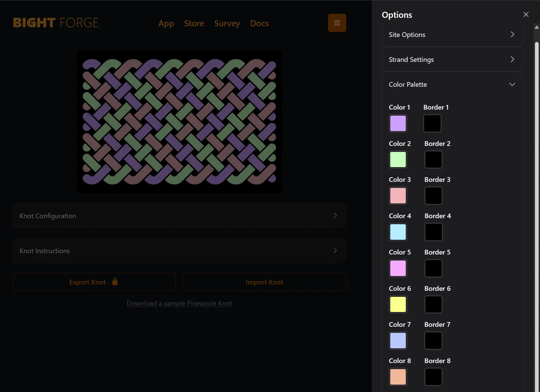
Task: Open the Docs page
Action: pos(259,24)
